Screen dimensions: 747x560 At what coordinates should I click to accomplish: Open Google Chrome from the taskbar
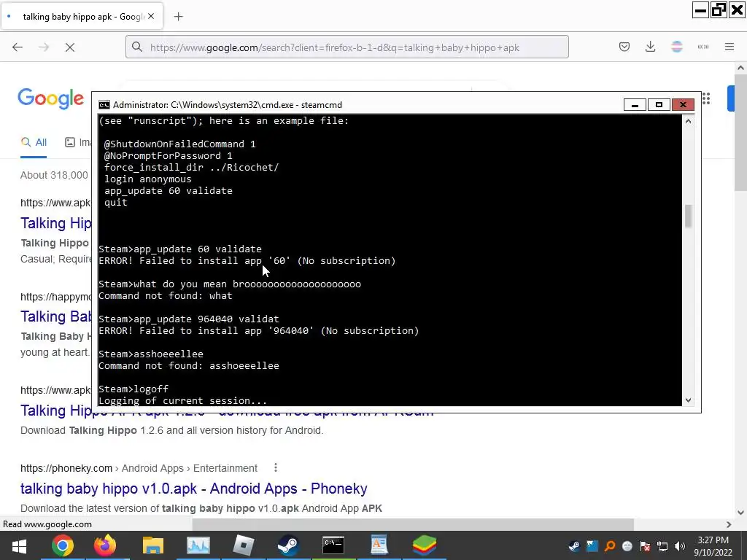[x=63, y=545]
